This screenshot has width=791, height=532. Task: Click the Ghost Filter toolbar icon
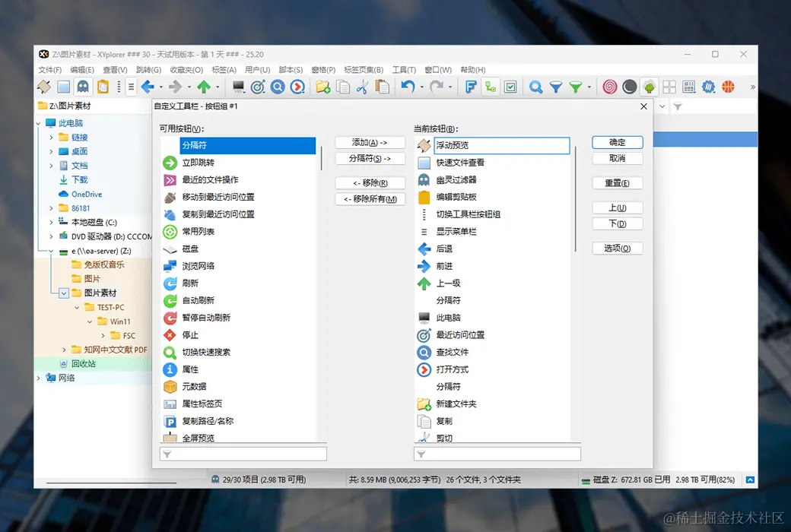point(83,87)
